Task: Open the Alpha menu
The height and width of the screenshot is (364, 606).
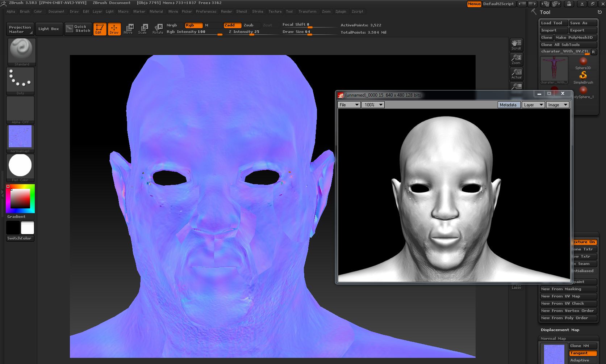Action: click(11, 12)
